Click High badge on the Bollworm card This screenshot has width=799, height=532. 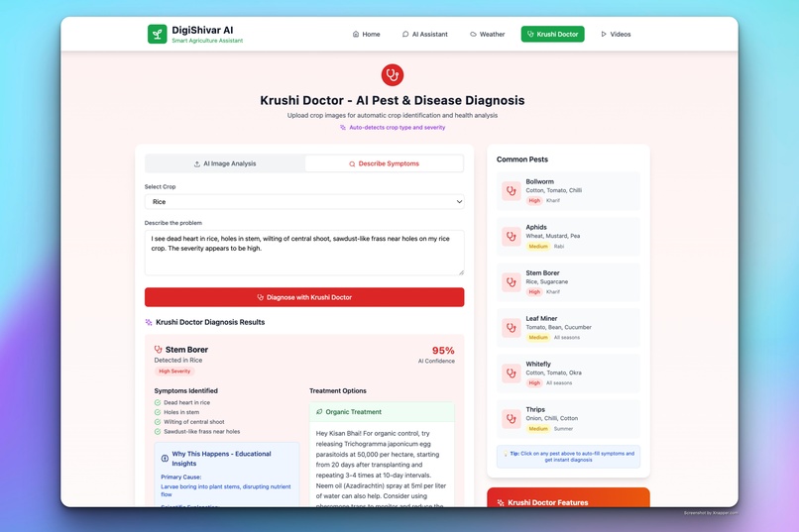(x=534, y=200)
